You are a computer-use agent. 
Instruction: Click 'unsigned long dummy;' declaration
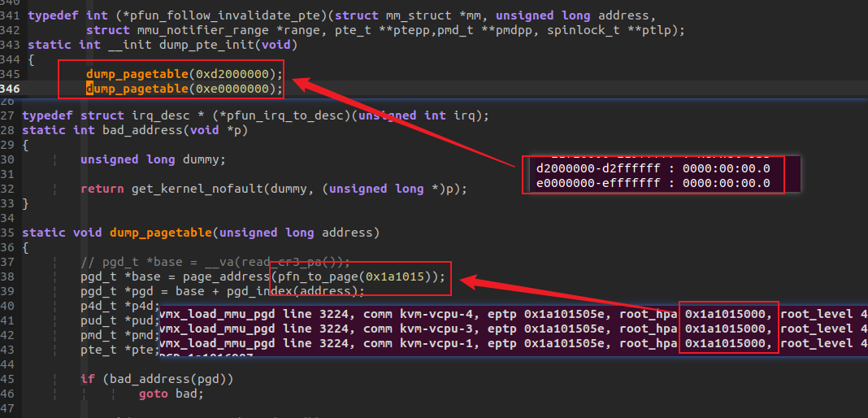(x=154, y=159)
